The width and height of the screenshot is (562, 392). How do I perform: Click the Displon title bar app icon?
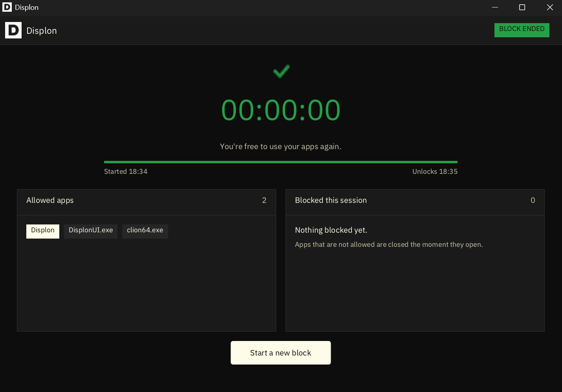pos(7,7)
